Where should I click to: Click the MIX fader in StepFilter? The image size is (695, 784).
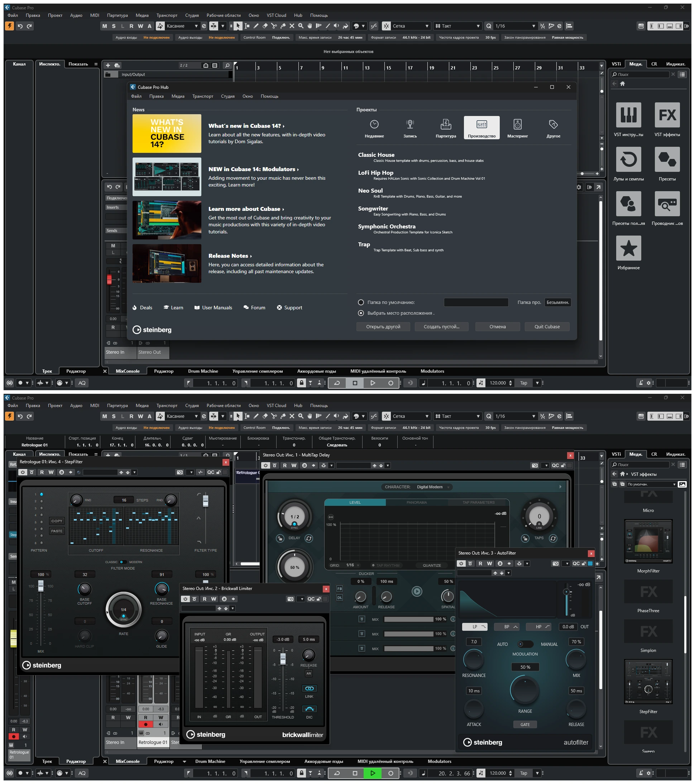[x=41, y=586]
